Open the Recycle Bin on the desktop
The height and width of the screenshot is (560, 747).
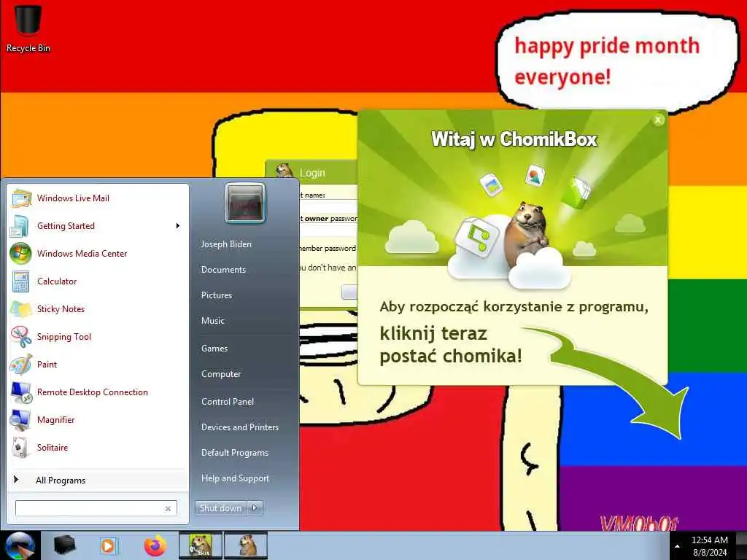click(x=28, y=28)
